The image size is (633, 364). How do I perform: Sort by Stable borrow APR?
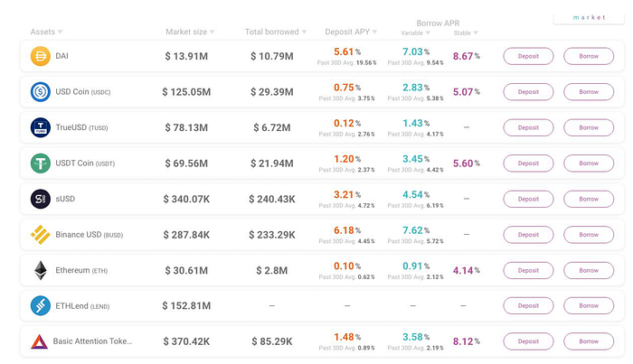coord(466,33)
